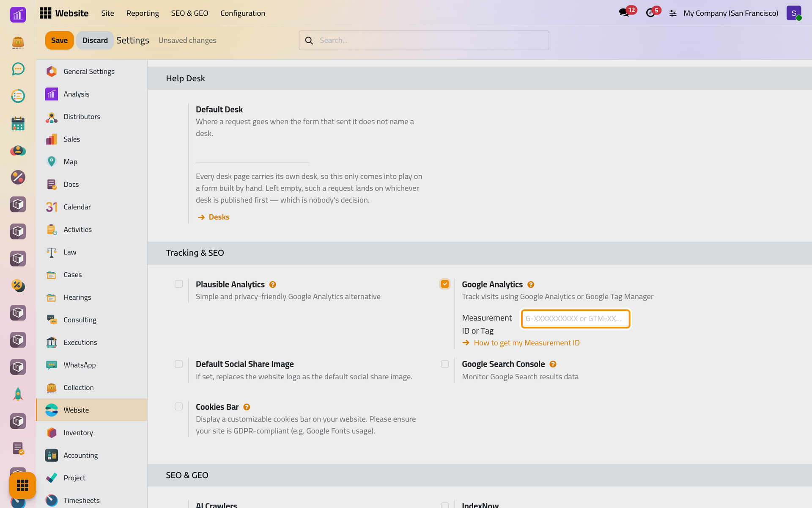The height and width of the screenshot is (508, 812).
Task: Open the calendar icon in the left dock
Action: (18, 123)
